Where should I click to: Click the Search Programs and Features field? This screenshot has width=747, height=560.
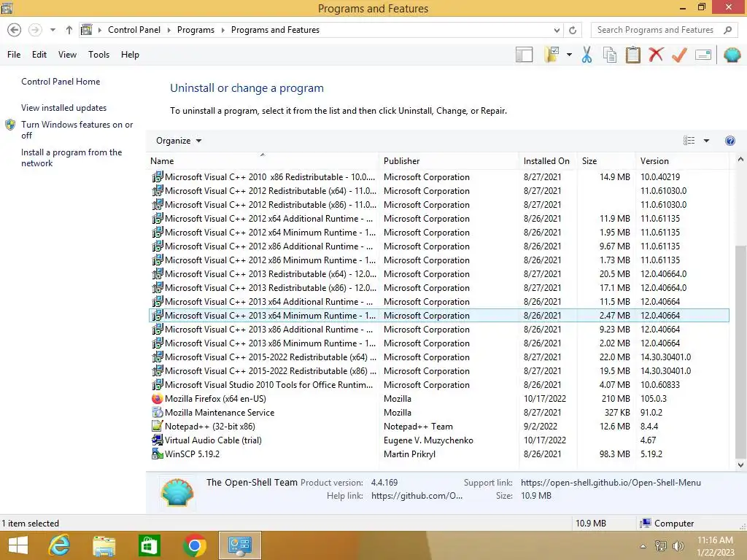(x=656, y=30)
